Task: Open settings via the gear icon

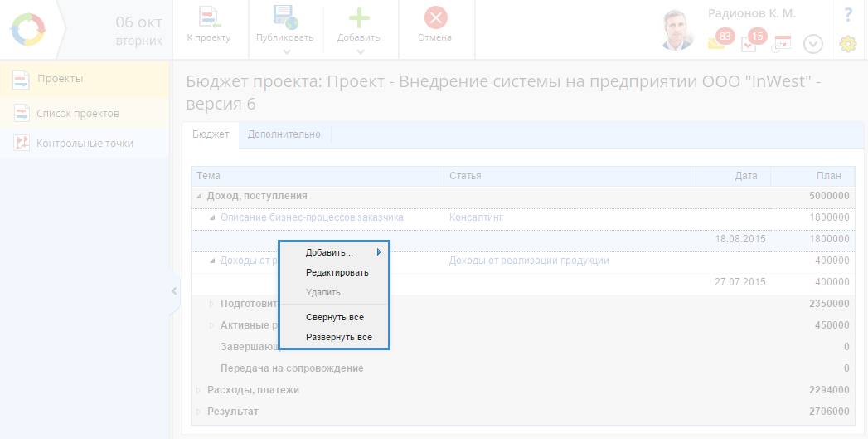Action: (847, 44)
